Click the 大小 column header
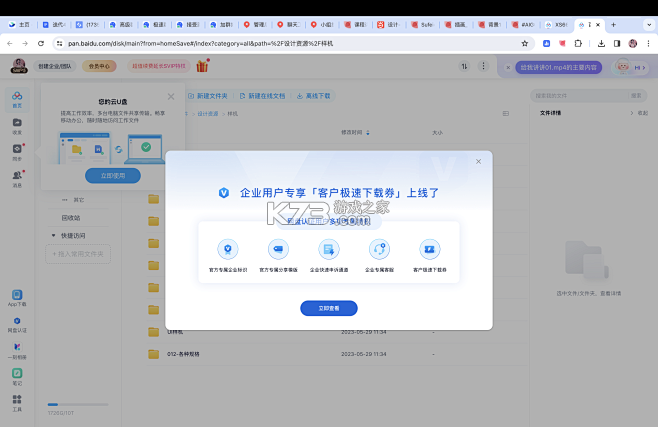The image size is (658, 427). click(437, 133)
